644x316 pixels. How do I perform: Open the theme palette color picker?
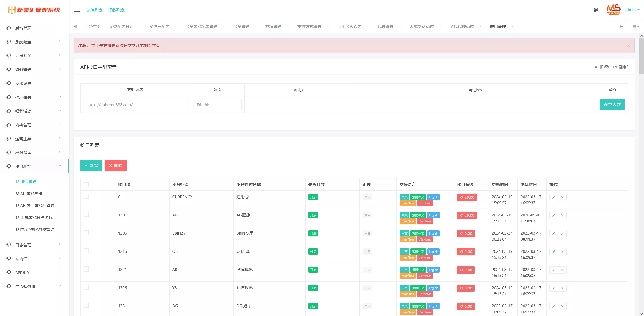(596, 10)
